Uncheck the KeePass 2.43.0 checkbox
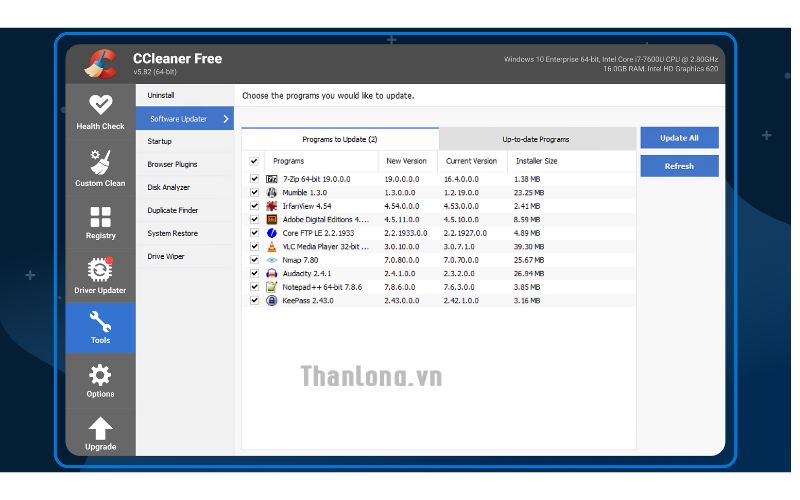 pyautogui.click(x=254, y=300)
